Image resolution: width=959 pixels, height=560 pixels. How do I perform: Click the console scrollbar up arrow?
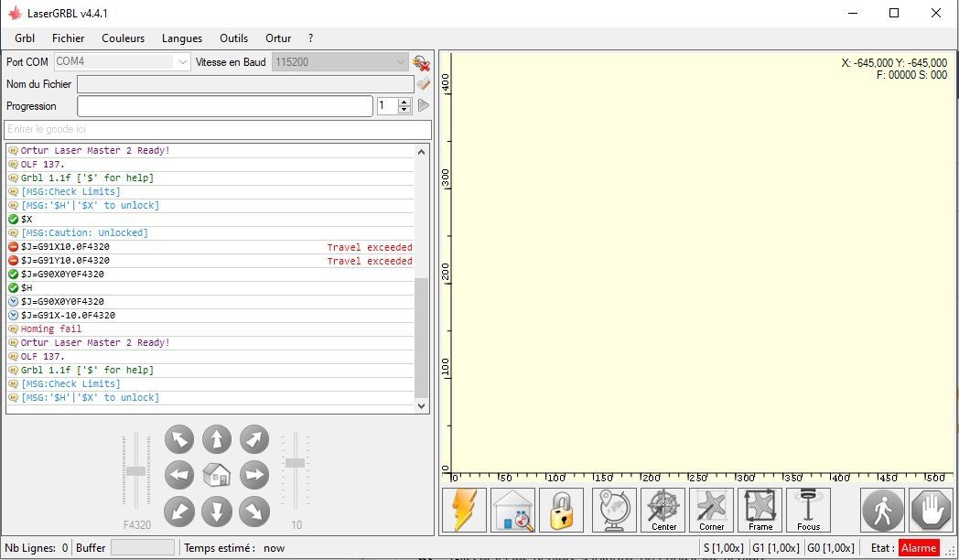point(422,152)
